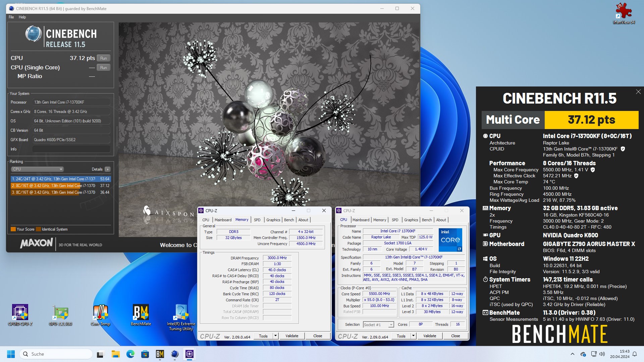Viewport: 644px width, 362px height.
Task: Open the CPU ranking dropdown in Cinebench
Action: point(37,169)
